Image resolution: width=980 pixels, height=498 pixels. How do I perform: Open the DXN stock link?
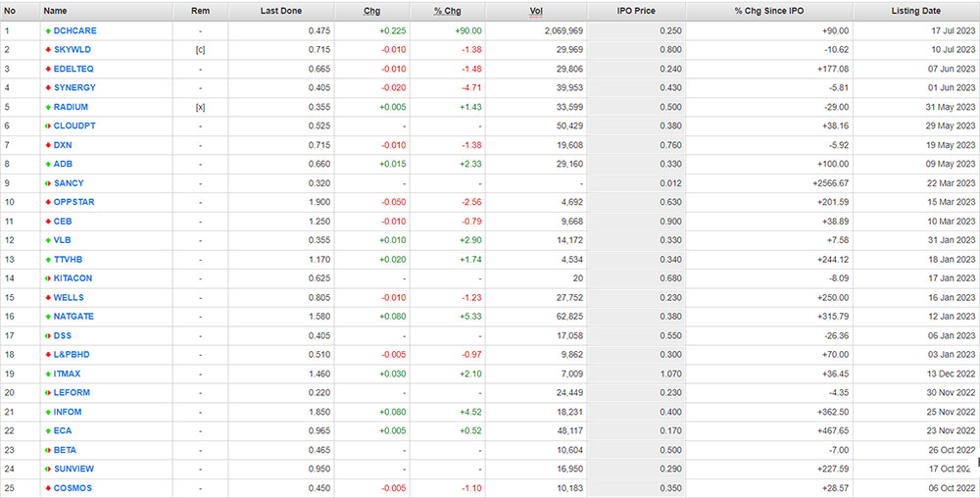tap(63, 145)
